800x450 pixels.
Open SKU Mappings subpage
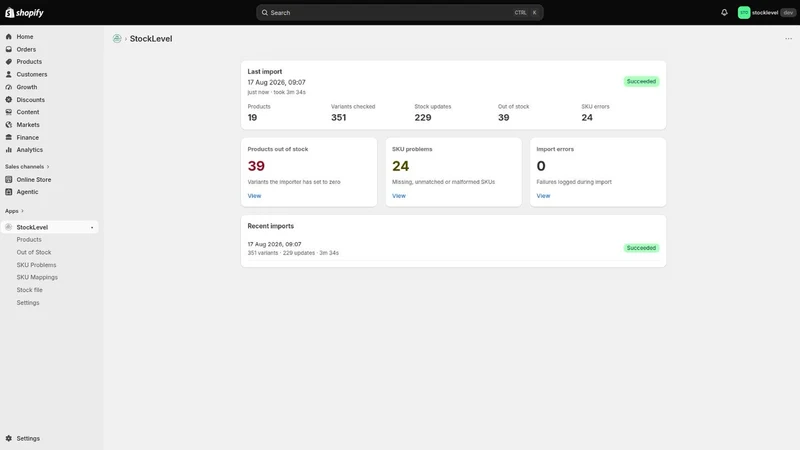(x=37, y=278)
